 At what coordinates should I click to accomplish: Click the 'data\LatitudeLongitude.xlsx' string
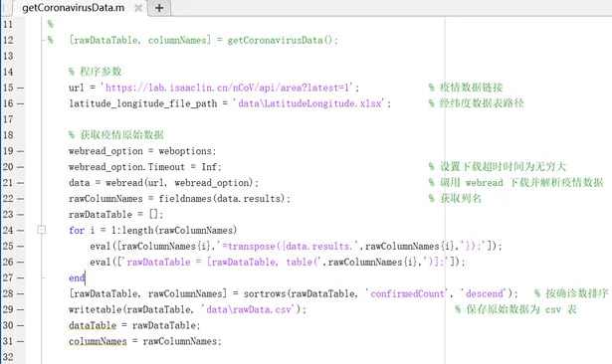(x=308, y=103)
